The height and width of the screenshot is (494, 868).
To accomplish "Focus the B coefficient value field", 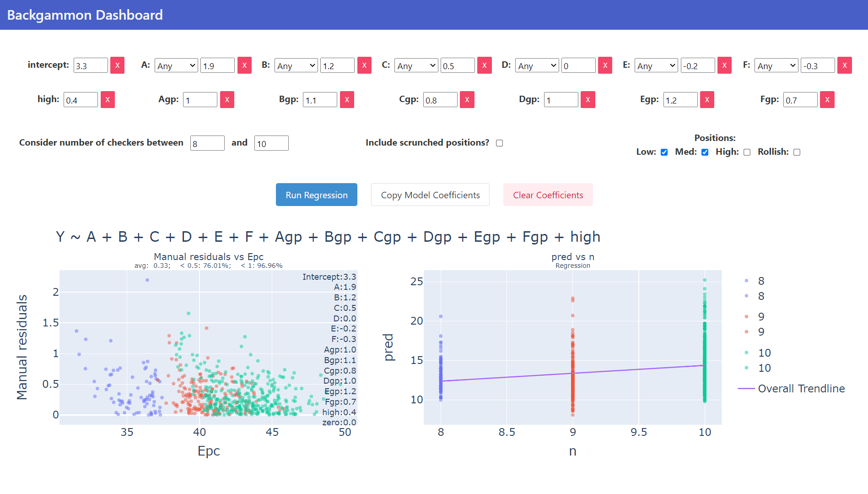I will point(338,65).
